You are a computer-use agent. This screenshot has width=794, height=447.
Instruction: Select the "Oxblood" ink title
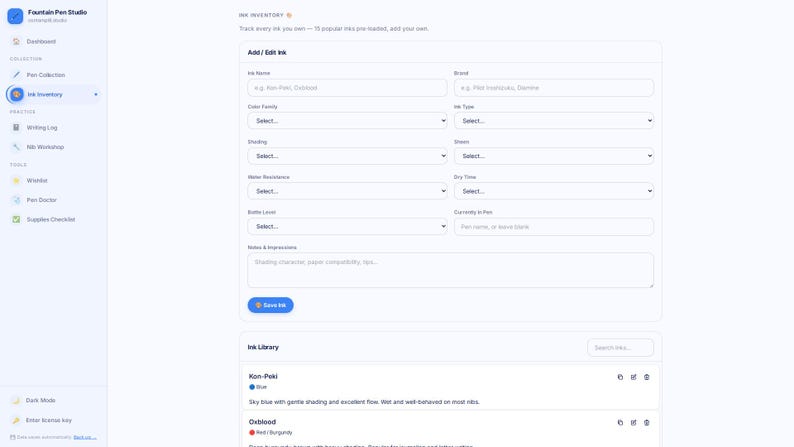pos(262,422)
